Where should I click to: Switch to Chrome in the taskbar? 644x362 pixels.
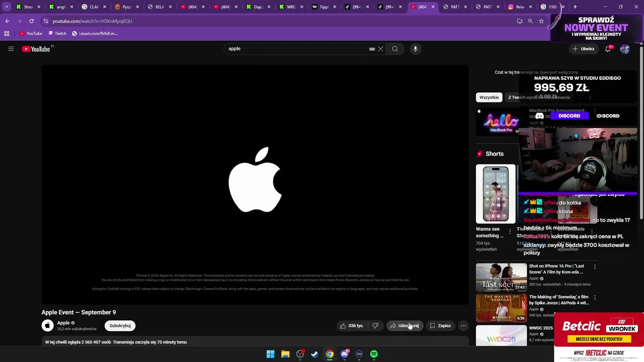pyautogui.click(x=330, y=354)
